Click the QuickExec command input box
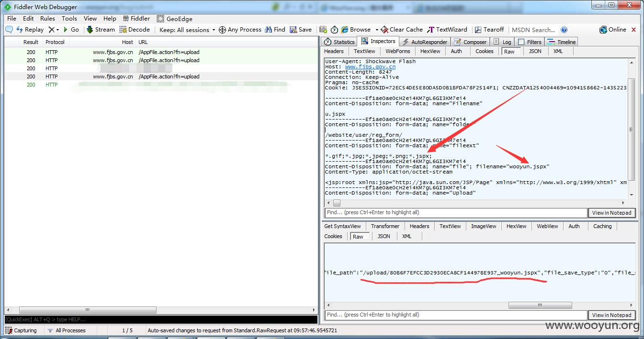The image size is (644, 339). pyautogui.click(x=160, y=319)
